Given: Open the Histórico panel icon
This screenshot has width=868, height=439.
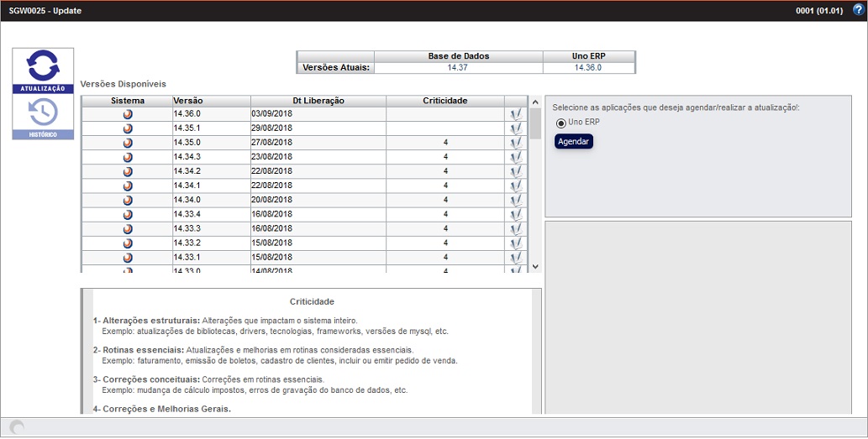Looking at the screenshot, I should pos(43,116).
